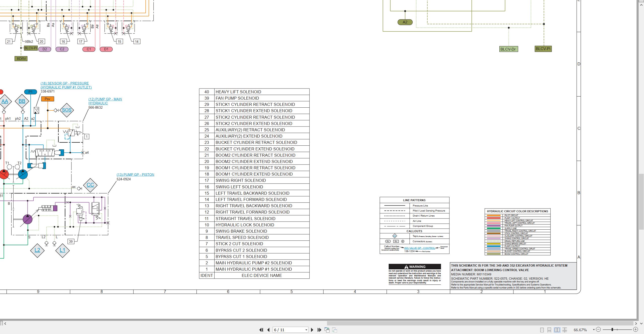Click the horizontal scrollbar left arrow
The height and width of the screenshot is (334, 644).
click(5, 323)
